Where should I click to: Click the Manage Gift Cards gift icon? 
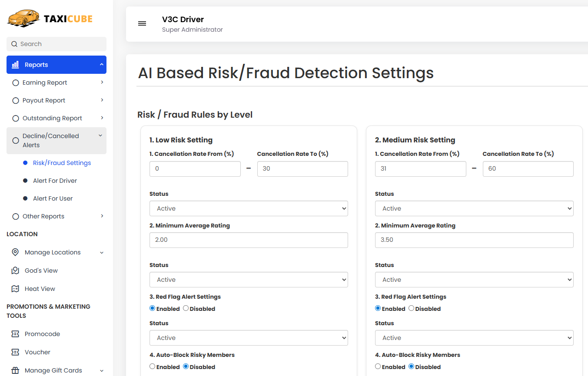point(15,370)
